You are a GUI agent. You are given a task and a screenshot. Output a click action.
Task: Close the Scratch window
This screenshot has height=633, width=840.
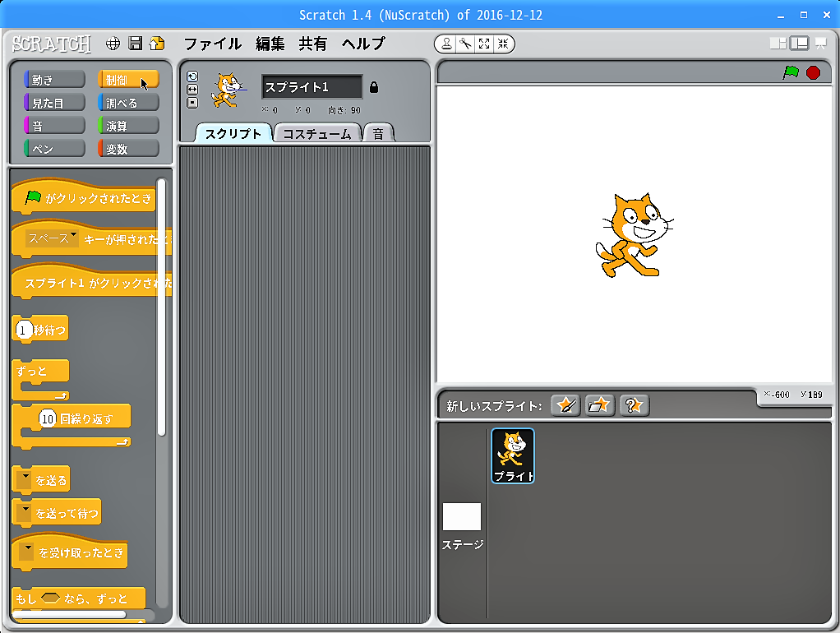click(x=827, y=15)
